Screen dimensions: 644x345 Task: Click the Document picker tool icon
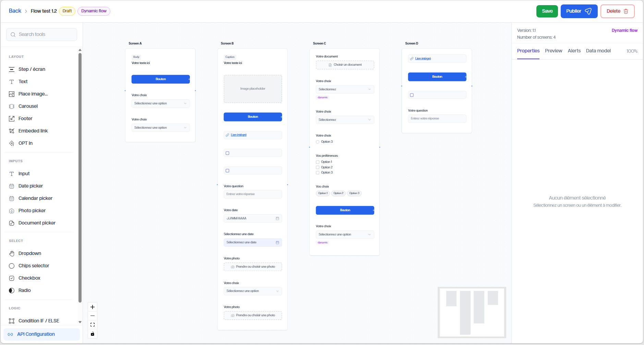pyautogui.click(x=12, y=223)
